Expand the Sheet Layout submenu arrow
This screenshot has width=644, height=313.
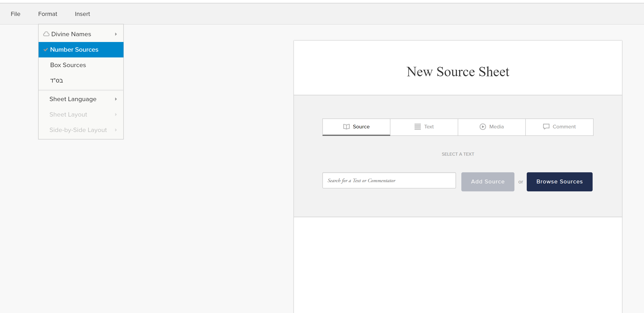[116, 114]
